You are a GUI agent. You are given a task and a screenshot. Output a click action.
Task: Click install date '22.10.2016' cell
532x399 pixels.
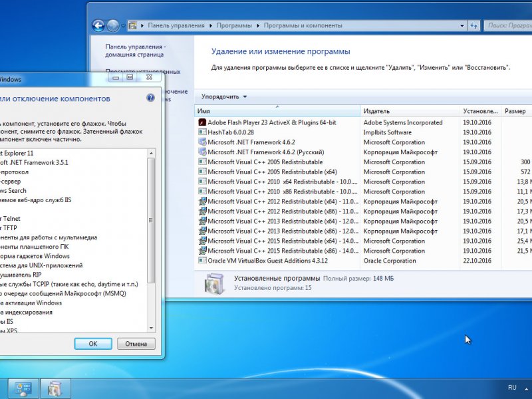click(x=477, y=261)
